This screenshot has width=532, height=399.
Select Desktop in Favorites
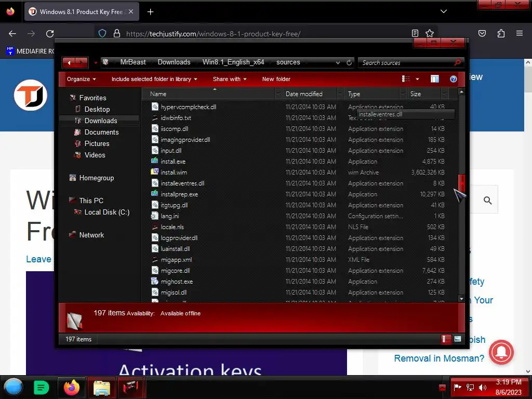[x=97, y=109]
